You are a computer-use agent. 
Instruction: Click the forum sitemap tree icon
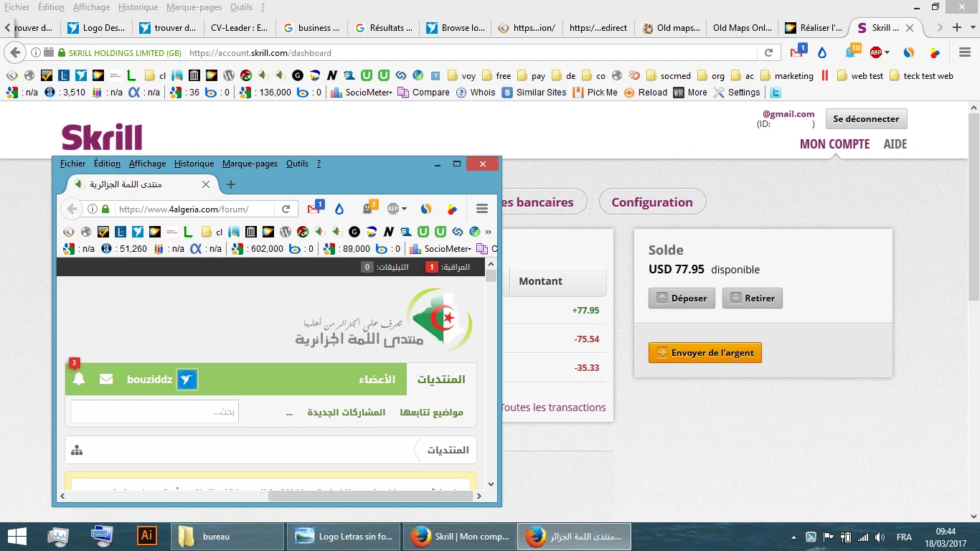click(77, 451)
